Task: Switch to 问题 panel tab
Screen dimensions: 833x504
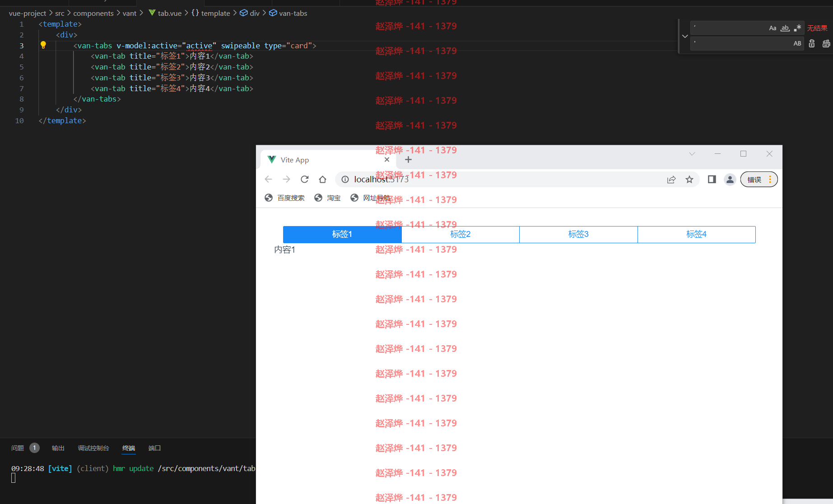Action: point(18,448)
